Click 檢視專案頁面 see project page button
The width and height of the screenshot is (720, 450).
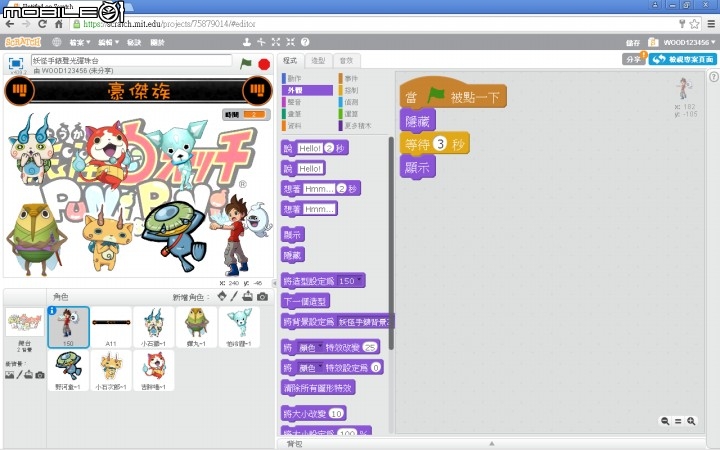pos(682,59)
